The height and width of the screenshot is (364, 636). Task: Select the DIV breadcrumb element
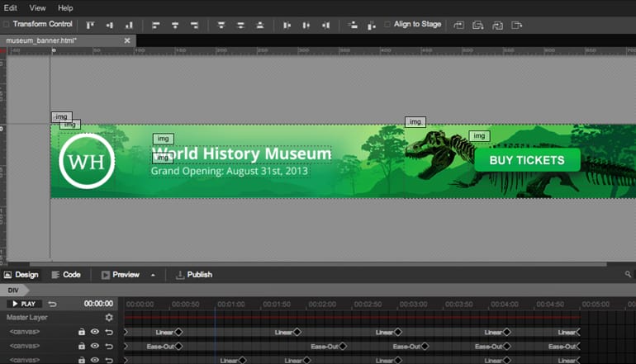click(13, 291)
